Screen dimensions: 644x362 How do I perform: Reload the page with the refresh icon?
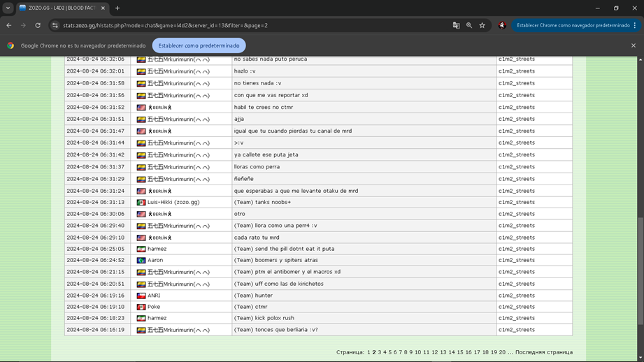[38, 25]
